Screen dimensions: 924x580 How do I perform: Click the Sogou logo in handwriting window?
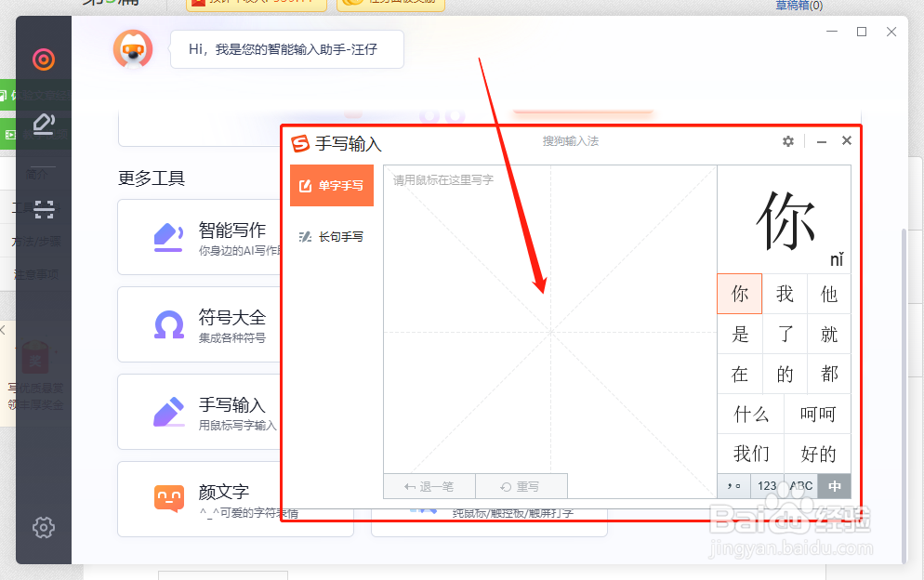[300, 143]
